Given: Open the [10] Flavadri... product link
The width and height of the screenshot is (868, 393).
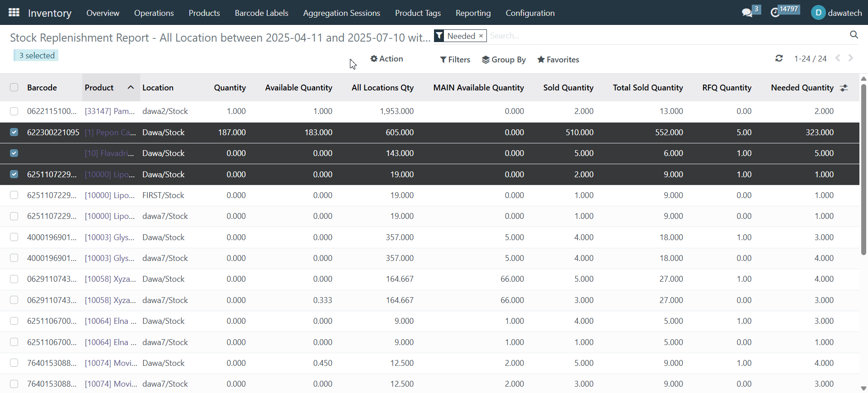Looking at the screenshot, I should (109, 153).
